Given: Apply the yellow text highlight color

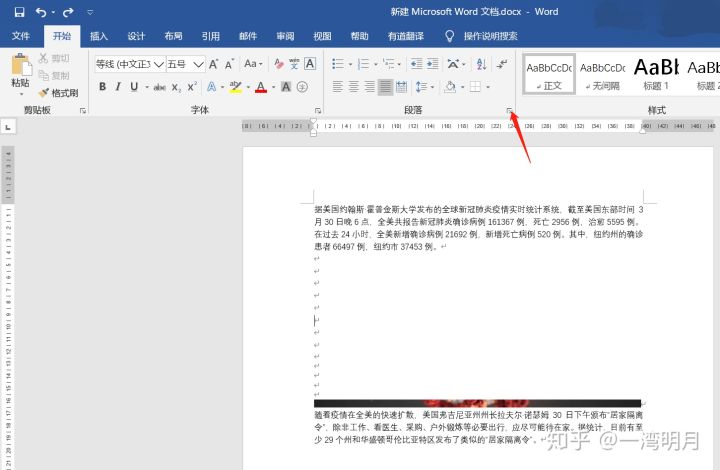Looking at the screenshot, I should point(236,87).
